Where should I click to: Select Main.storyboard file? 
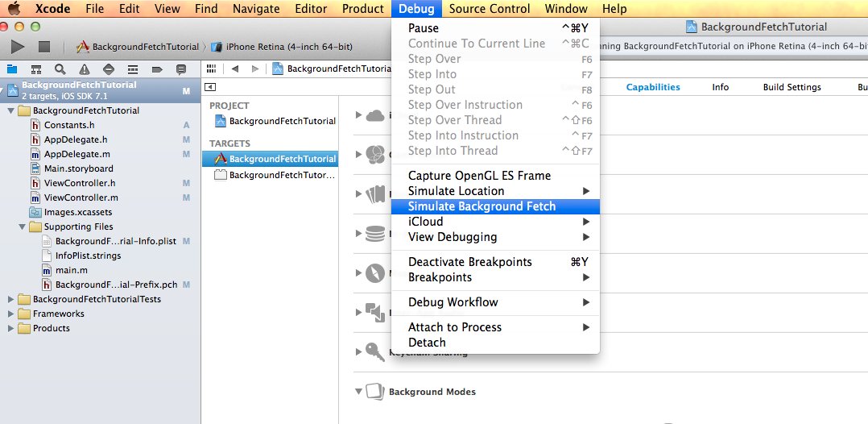(79, 168)
